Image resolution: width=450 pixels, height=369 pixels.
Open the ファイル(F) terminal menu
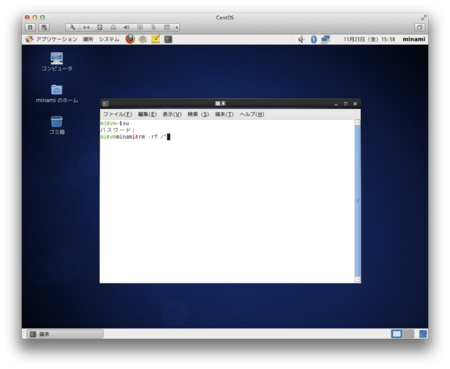point(117,114)
